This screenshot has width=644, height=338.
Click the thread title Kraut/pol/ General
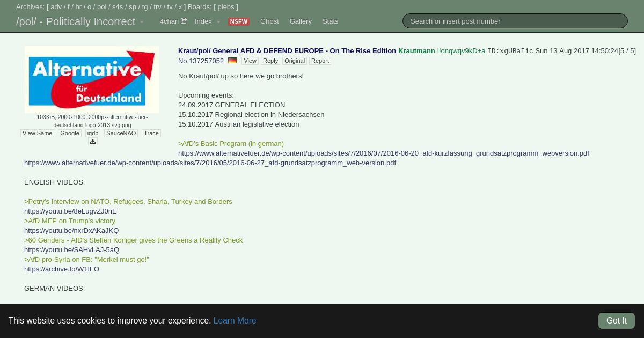tap(287, 50)
